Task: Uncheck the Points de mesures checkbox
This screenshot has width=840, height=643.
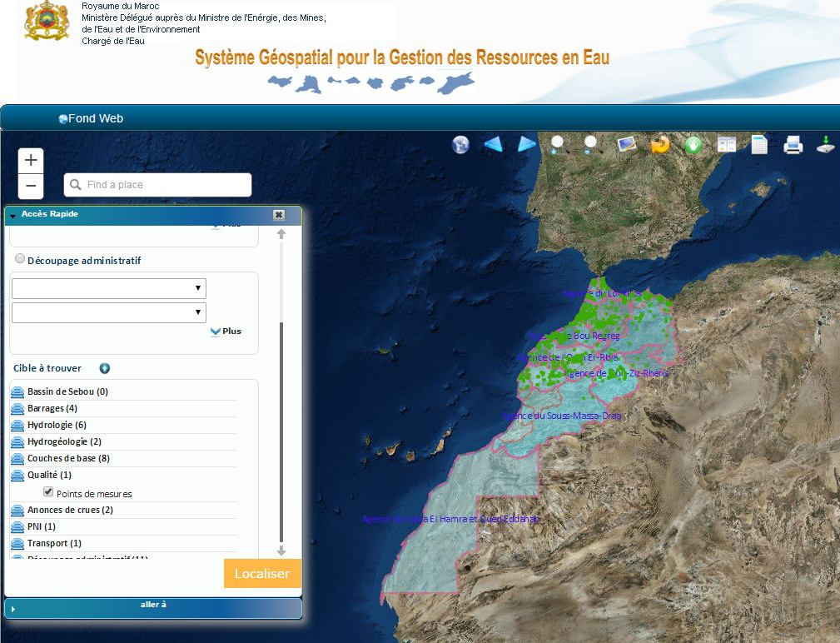Action: pyautogui.click(x=48, y=492)
